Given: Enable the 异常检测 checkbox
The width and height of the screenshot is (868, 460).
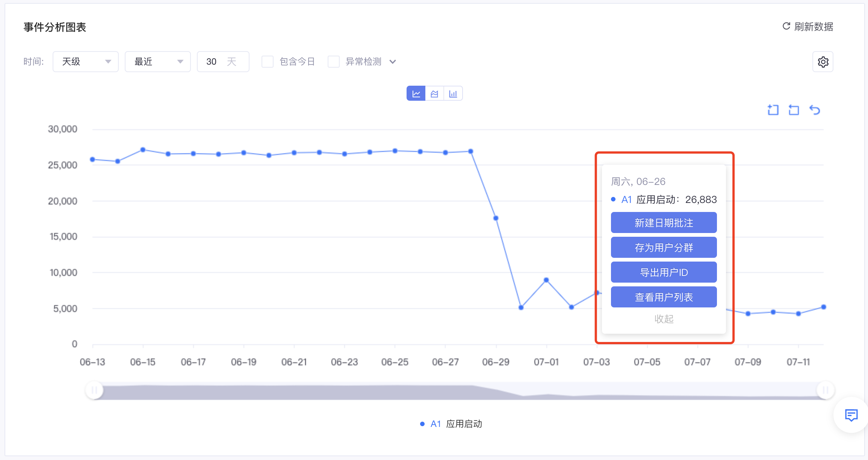Looking at the screenshot, I should tap(334, 62).
